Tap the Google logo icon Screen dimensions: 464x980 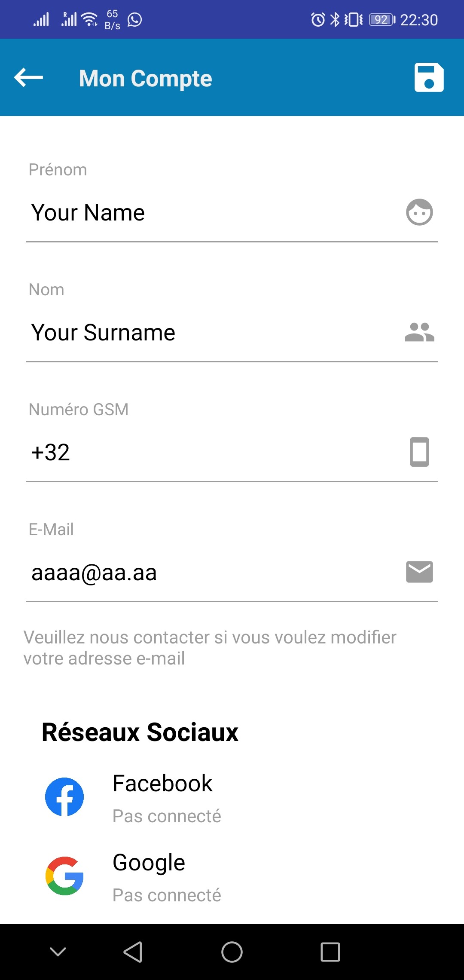[x=64, y=876]
